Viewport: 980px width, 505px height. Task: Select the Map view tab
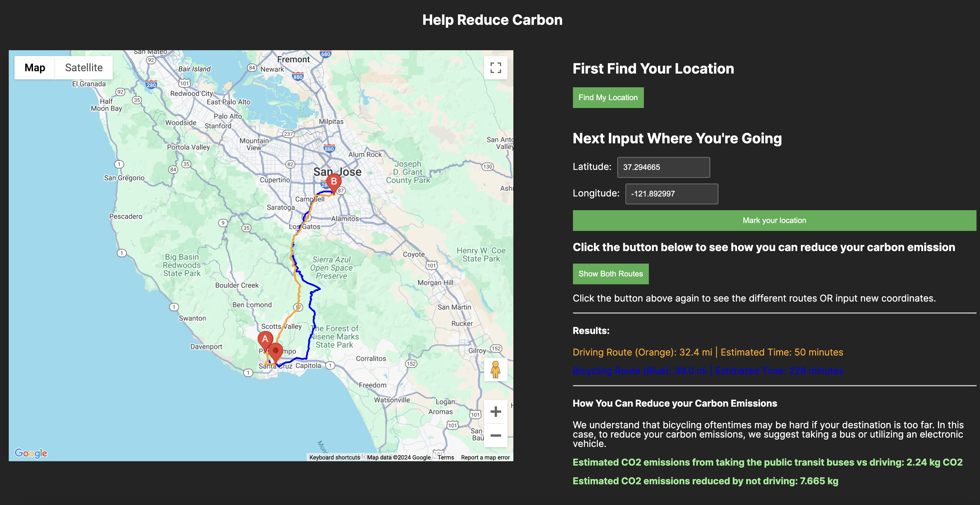[x=35, y=68]
